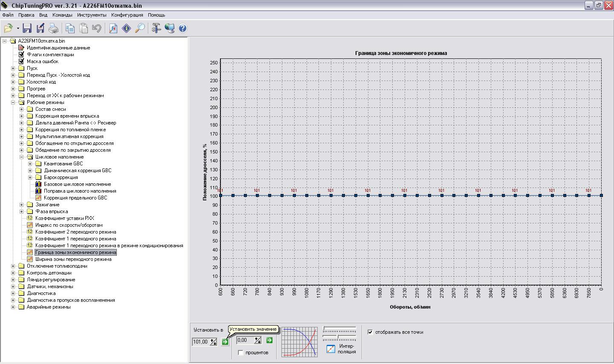Image resolution: width=614 pixels, height=364 pixels.
Task: Enable the 'процентов' checkbox
Action: click(240, 352)
